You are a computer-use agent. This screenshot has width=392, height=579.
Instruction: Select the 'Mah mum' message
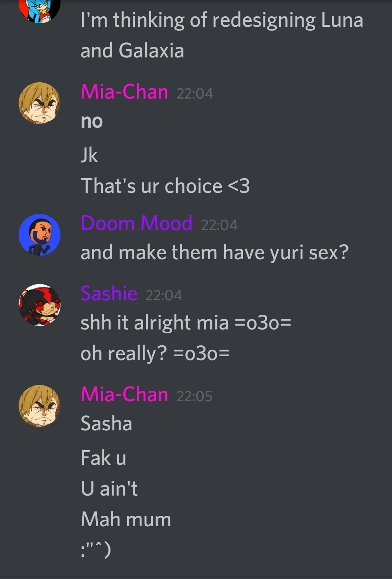tap(126, 519)
